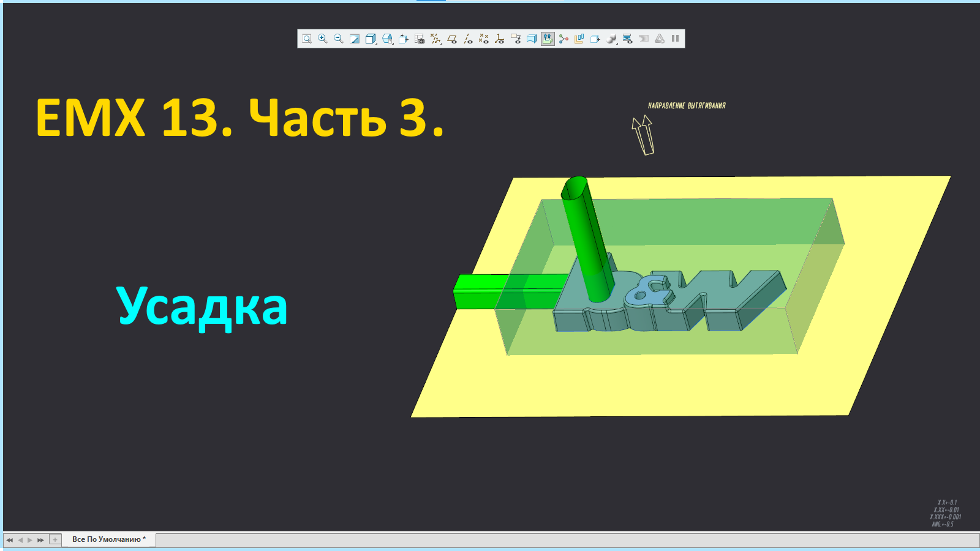Expand the annotation display dropdown arrow
The width and height of the screenshot is (980, 551).
[x=442, y=43]
